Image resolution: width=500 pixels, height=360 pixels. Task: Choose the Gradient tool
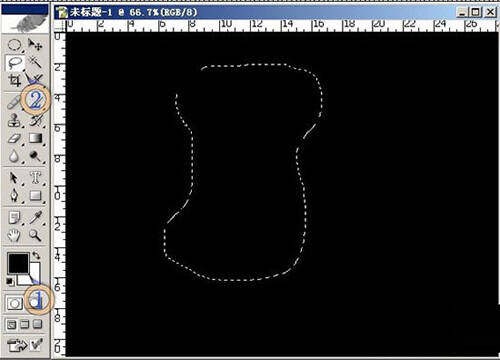pyautogui.click(x=35, y=138)
